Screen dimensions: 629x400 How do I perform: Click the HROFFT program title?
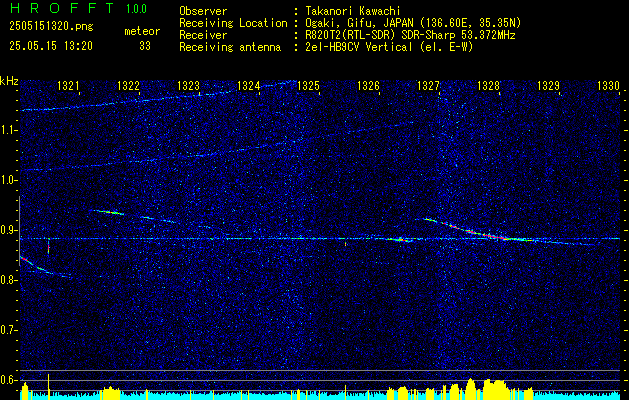(x=61, y=8)
